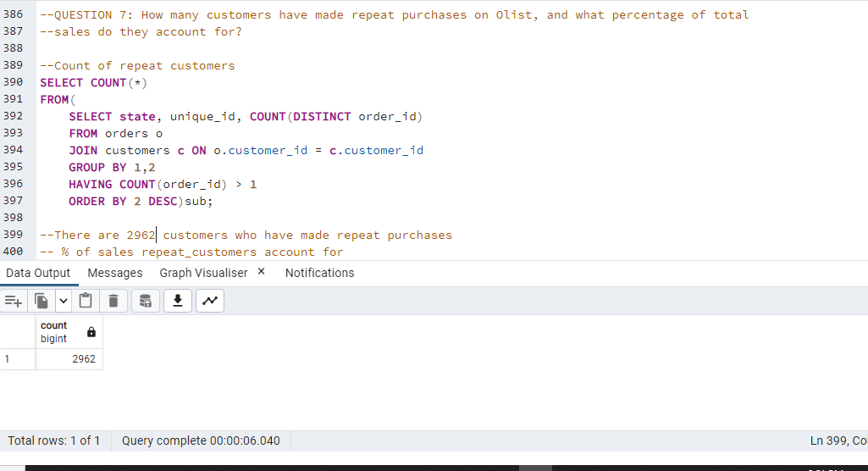This screenshot has height=471, width=868.
Task: Click the Download results icon
Action: click(x=178, y=301)
